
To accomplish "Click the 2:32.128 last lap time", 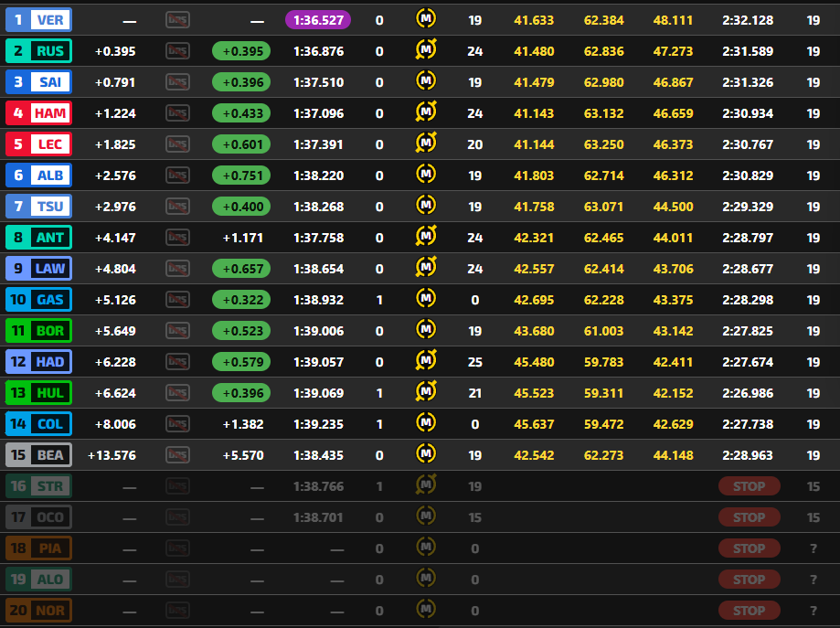I will pyautogui.click(x=748, y=20).
